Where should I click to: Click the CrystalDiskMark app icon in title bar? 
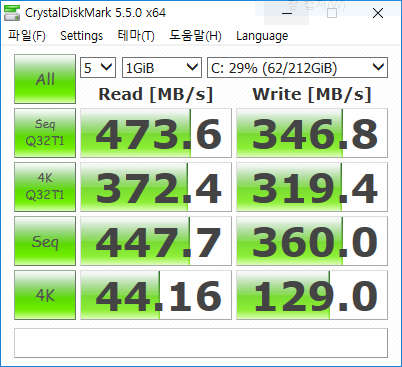tap(12, 13)
